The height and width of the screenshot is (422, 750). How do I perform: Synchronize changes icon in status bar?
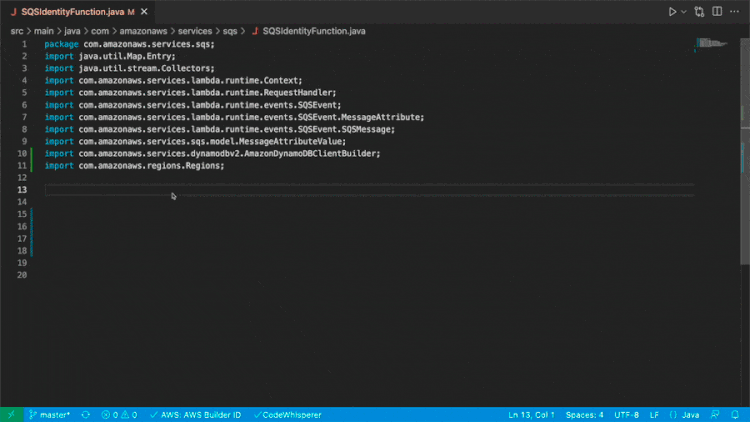click(x=86, y=415)
